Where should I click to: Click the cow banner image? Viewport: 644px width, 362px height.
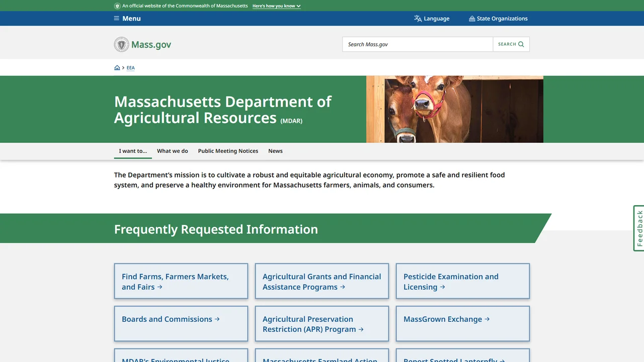click(x=455, y=109)
